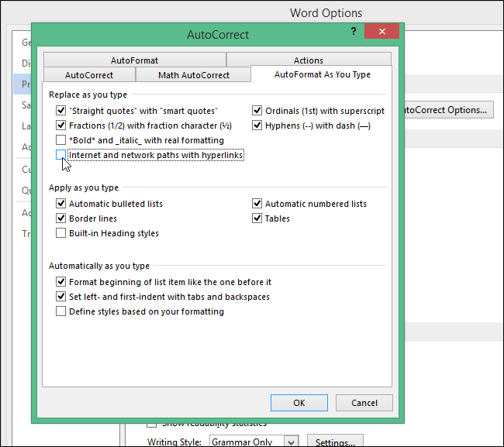Check Define styles based on your formatting
This screenshot has width=504, height=447.
[x=61, y=311]
